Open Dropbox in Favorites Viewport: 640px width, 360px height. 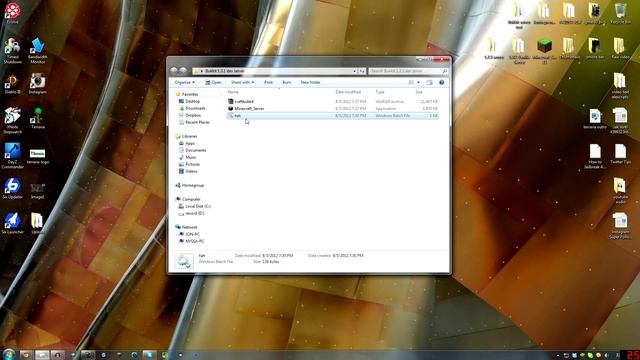(190, 115)
